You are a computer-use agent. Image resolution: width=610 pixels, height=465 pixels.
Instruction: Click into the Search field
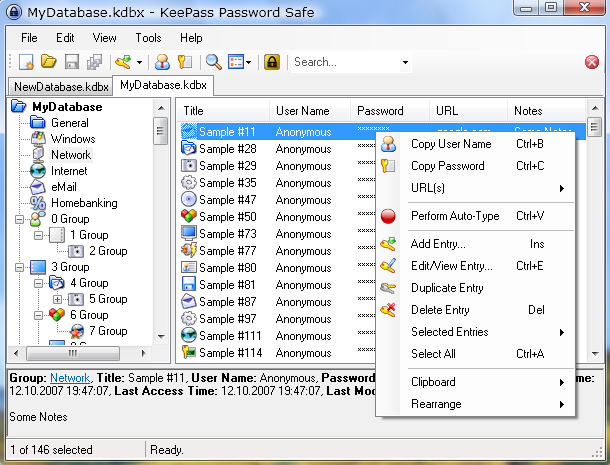click(345, 62)
